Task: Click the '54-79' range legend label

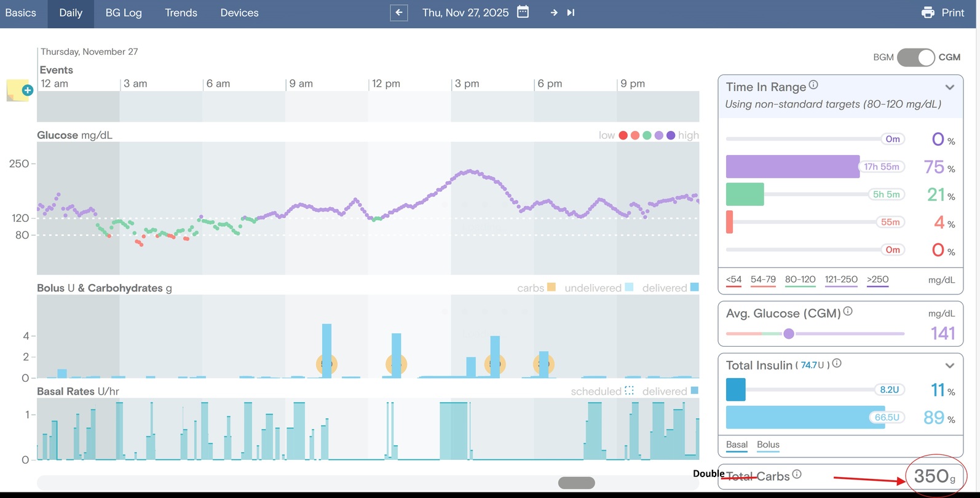Action: click(763, 279)
